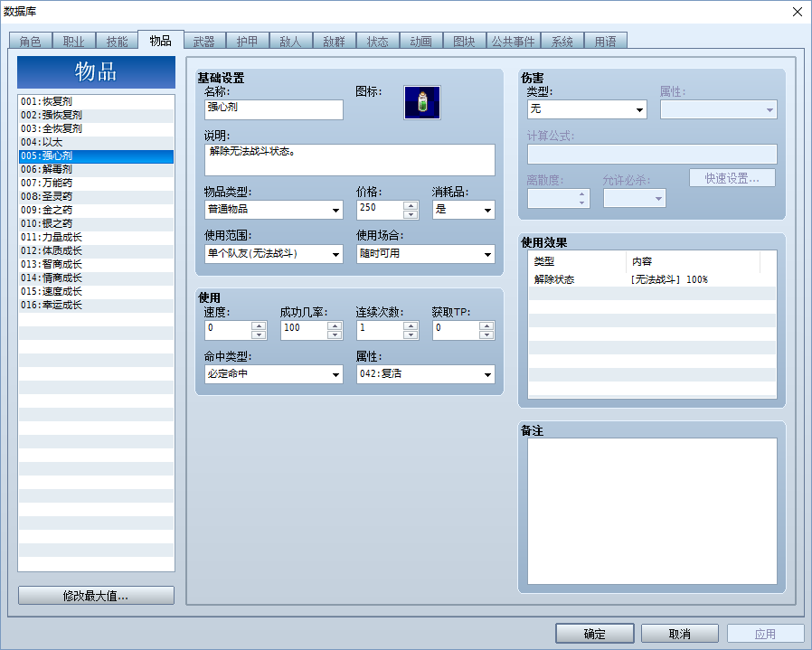Go to the 状态 tab
The image size is (812, 650).
pos(378,41)
